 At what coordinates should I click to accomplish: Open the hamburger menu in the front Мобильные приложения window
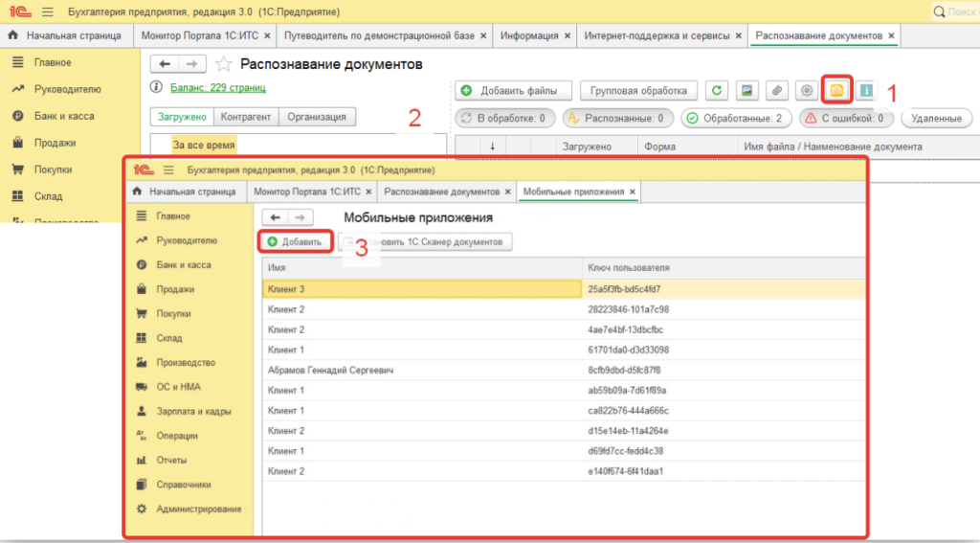168,170
